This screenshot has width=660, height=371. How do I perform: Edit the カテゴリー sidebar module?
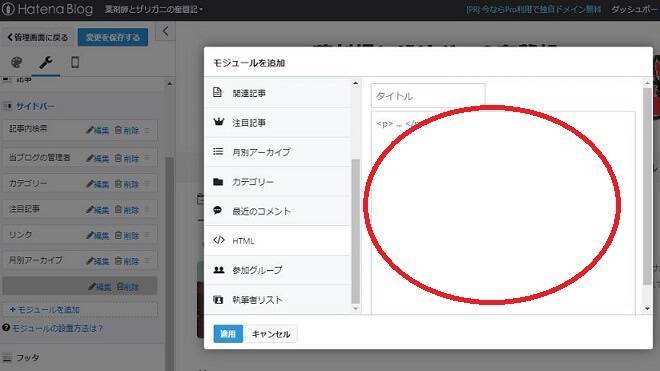98,184
